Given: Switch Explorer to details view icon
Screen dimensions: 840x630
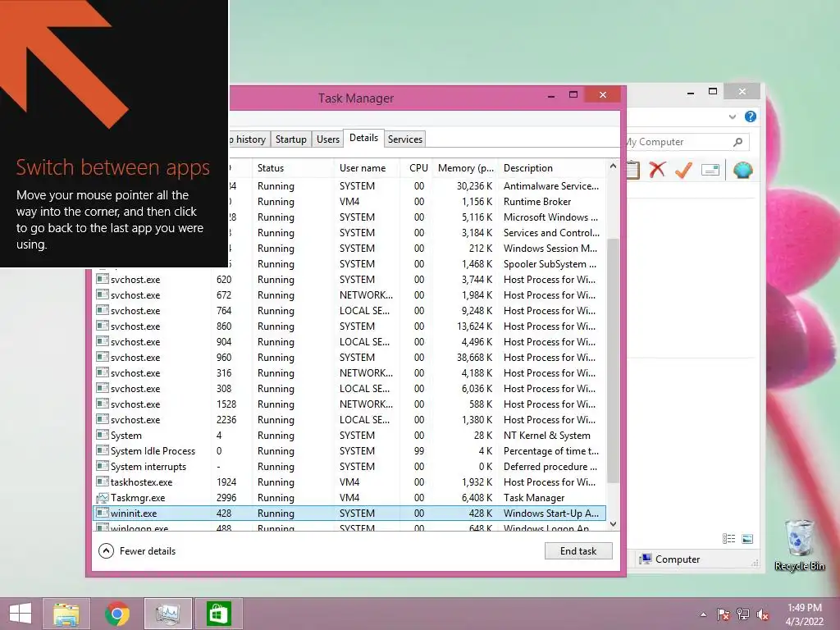Looking at the screenshot, I should pyautogui.click(x=728, y=538).
